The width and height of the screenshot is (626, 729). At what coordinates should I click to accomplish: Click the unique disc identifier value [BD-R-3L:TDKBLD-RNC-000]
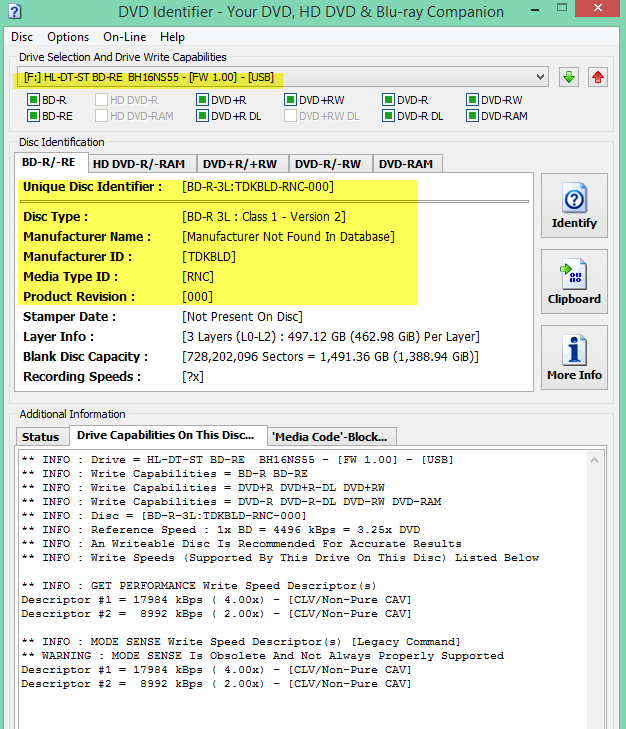258,187
